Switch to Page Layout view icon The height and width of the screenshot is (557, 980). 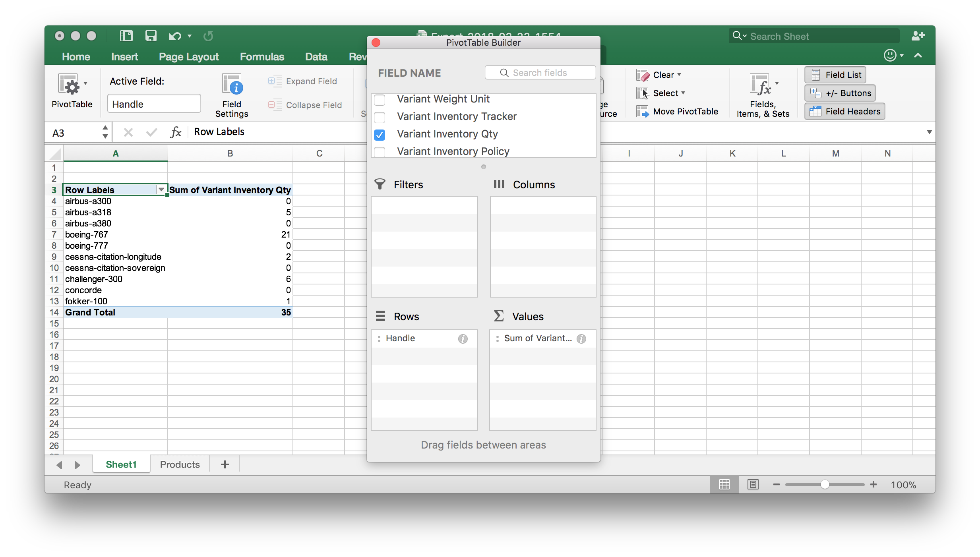753,484
